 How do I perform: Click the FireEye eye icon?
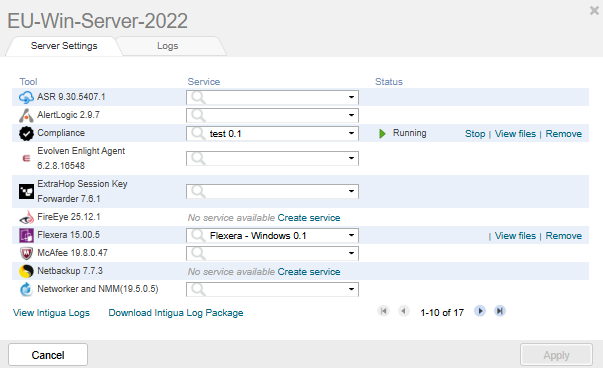point(26,217)
